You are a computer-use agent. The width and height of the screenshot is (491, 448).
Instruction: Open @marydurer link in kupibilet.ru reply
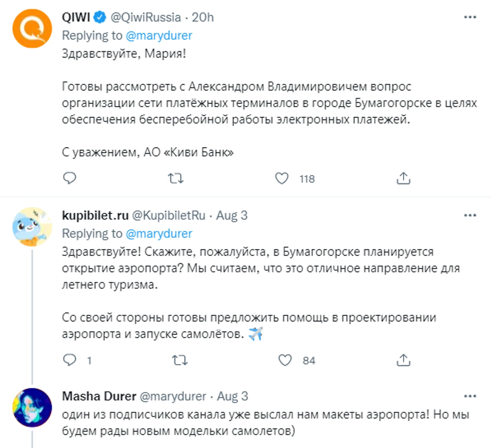[x=159, y=234]
